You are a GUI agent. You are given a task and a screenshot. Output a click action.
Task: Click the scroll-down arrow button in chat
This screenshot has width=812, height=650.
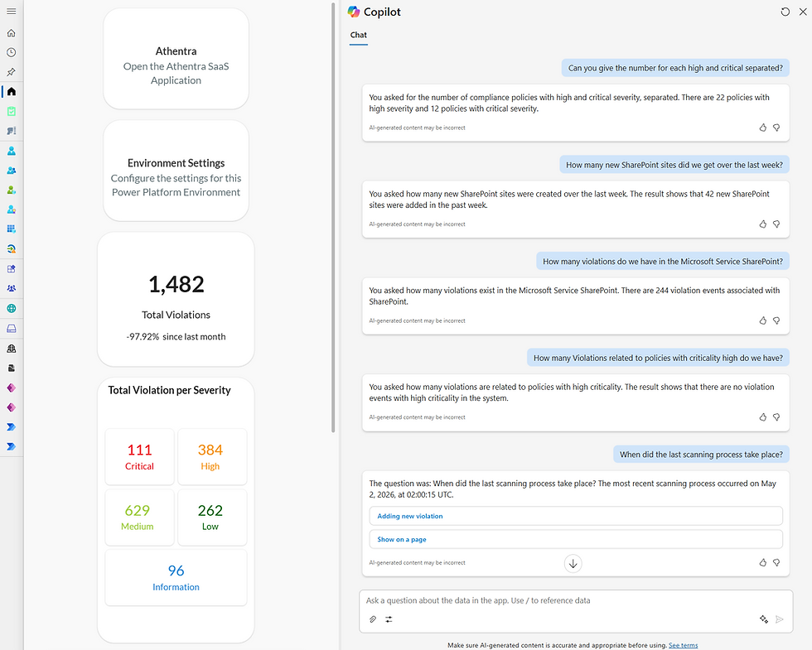[573, 564]
